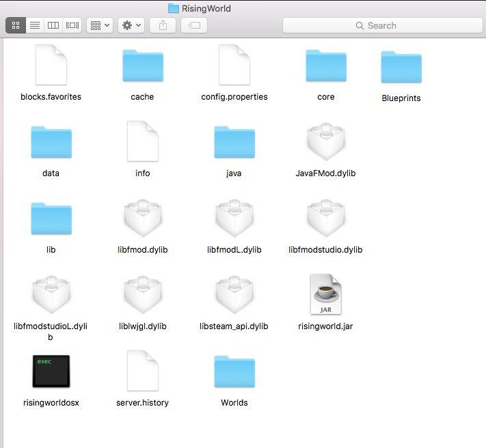This screenshot has height=448, width=486.
Task: Select the config.properties file icon
Action: click(x=234, y=65)
